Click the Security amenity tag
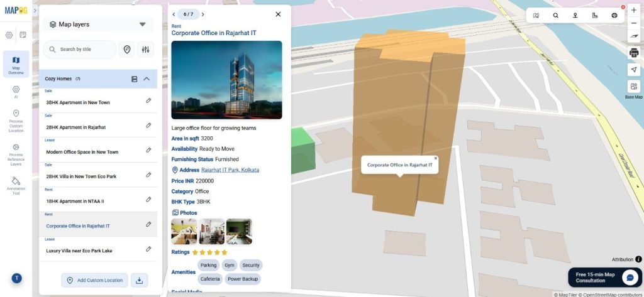 tap(251, 266)
